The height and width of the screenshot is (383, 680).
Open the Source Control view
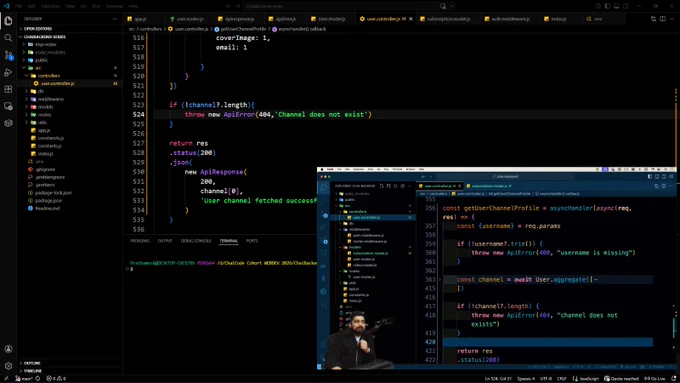8,55
